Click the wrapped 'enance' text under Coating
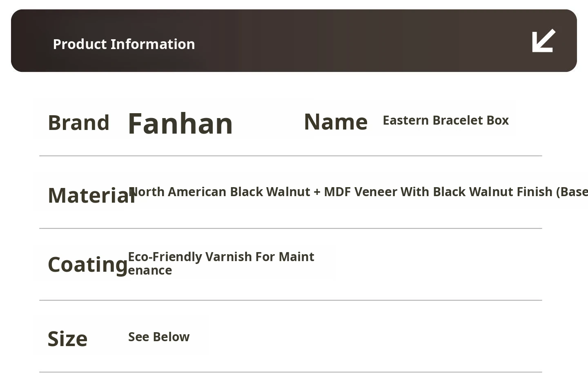The image size is (588, 389). pyautogui.click(x=150, y=271)
